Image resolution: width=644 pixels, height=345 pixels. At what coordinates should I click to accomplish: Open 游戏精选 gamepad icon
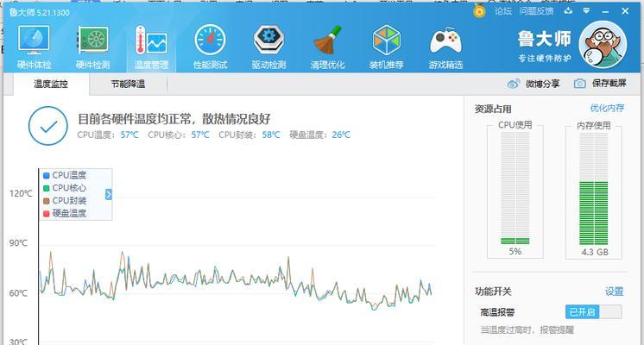pyautogui.click(x=445, y=41)
